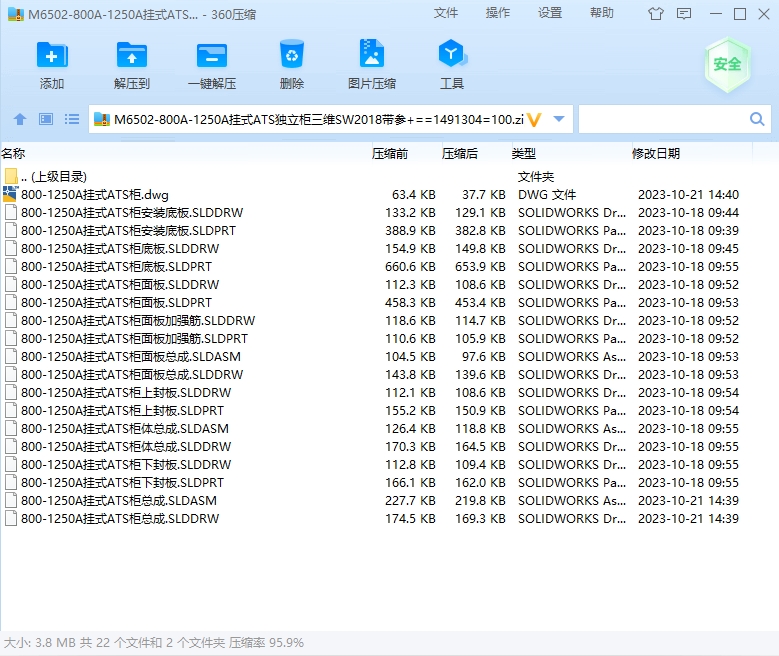Viewport: 779px width, 656px height.
Task: Select 800-1250A挂式ATS柜面板加强筋.SLDPRT
Action: (x=134, y=338)
